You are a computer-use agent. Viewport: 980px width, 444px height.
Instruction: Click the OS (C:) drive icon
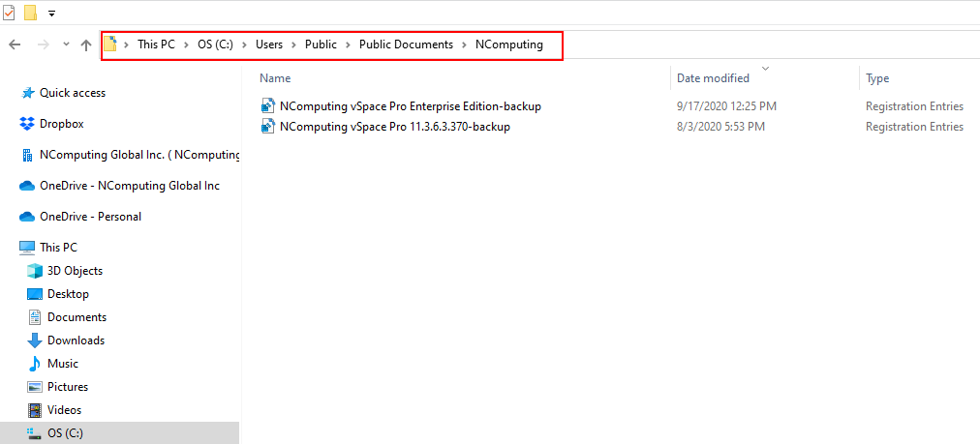point(34,433)
